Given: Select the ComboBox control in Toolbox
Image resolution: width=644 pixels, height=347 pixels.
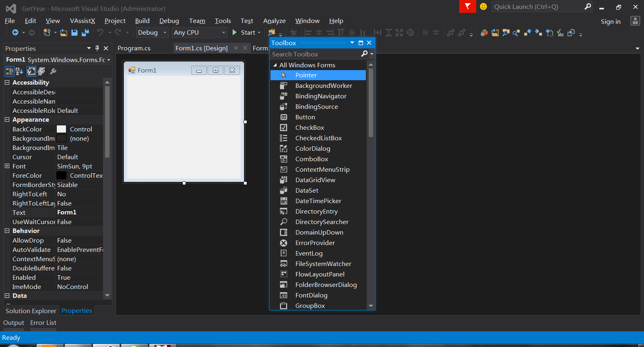Looking at the screenshot, I should click(x=318, y=159).
